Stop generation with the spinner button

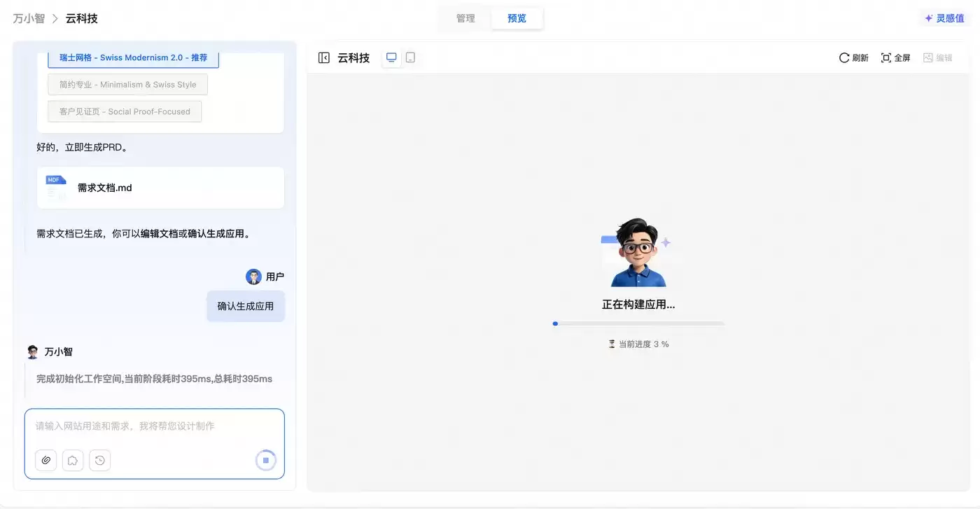coord(266,460)
